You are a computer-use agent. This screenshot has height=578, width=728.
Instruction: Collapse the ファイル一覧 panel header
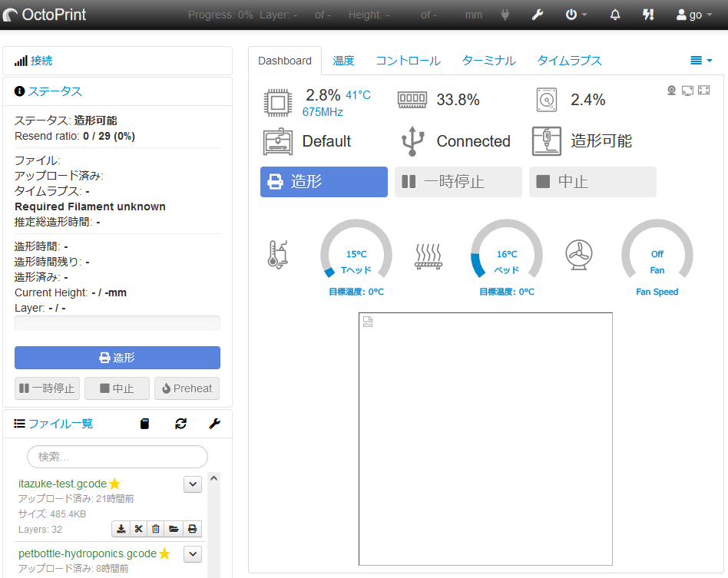(x=61, y=424)
